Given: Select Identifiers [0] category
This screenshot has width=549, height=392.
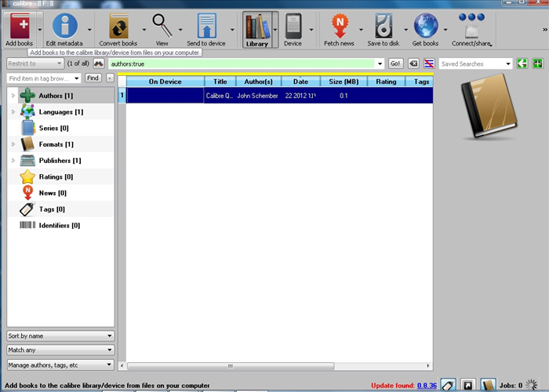Looking at the screenshot, I should tap(59, 226).
